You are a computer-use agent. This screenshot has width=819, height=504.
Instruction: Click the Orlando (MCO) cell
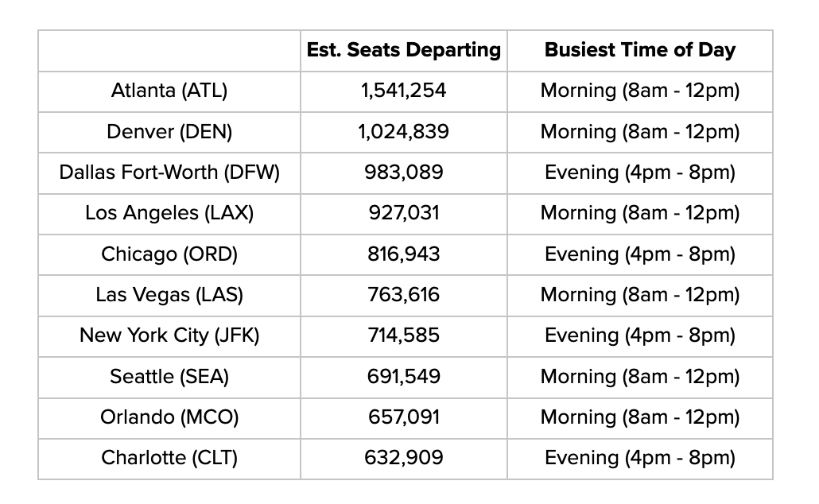[x=169, y=417]
